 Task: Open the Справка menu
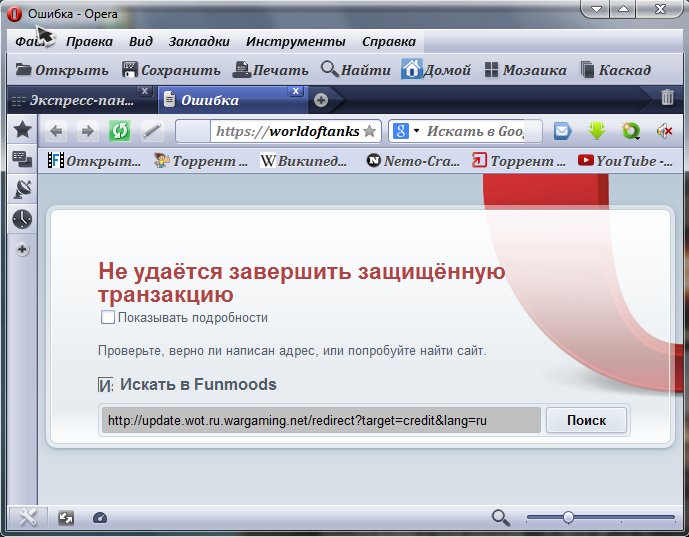tap(388, 42)
